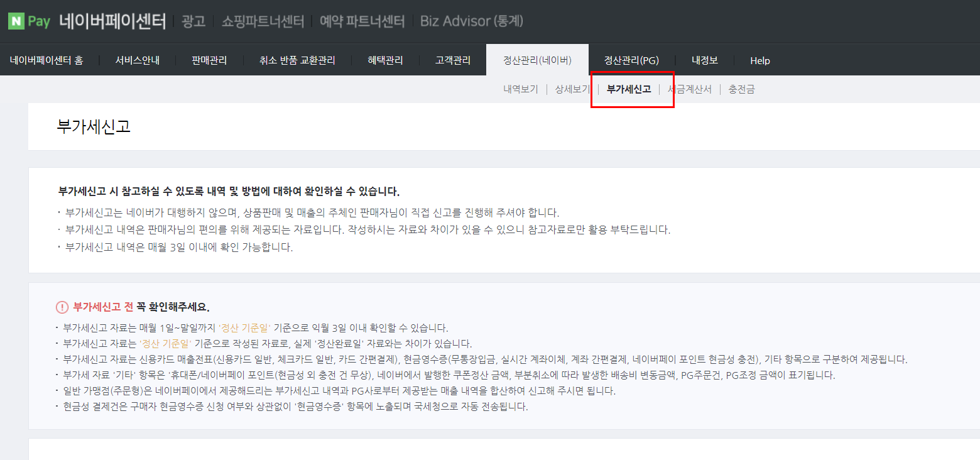Open 혜택관리 menu item
980x460 pixels.
[385, 60]
